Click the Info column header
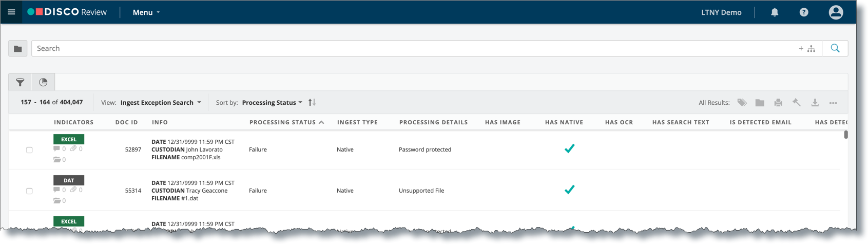This screenshot has height=245, width=868. coord(160,122)
